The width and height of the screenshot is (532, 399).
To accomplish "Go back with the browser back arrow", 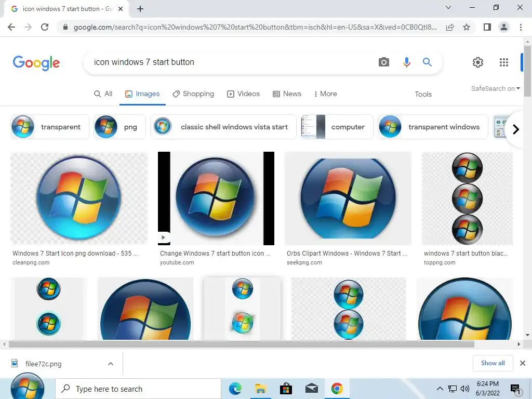I will pos(11,27).
